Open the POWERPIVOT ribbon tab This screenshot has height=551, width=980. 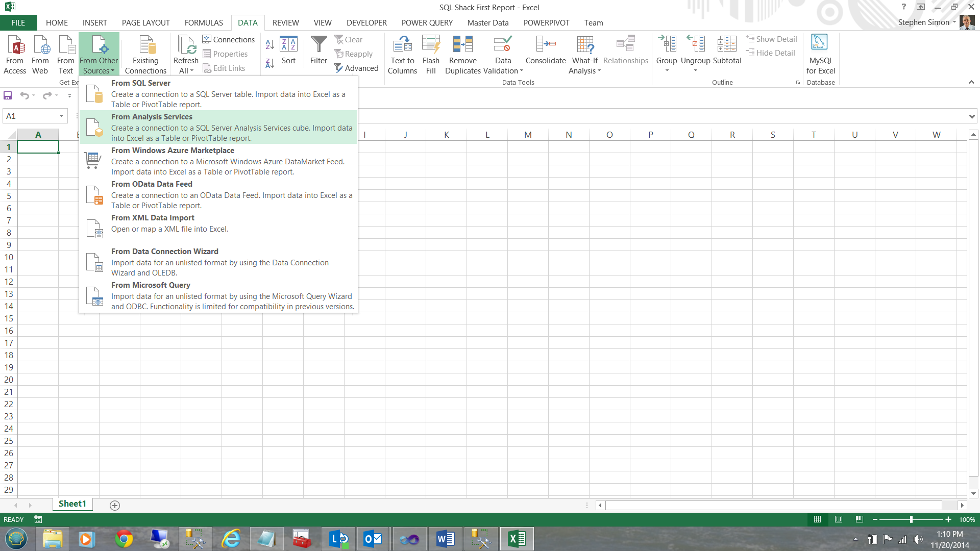click(546, 23)
